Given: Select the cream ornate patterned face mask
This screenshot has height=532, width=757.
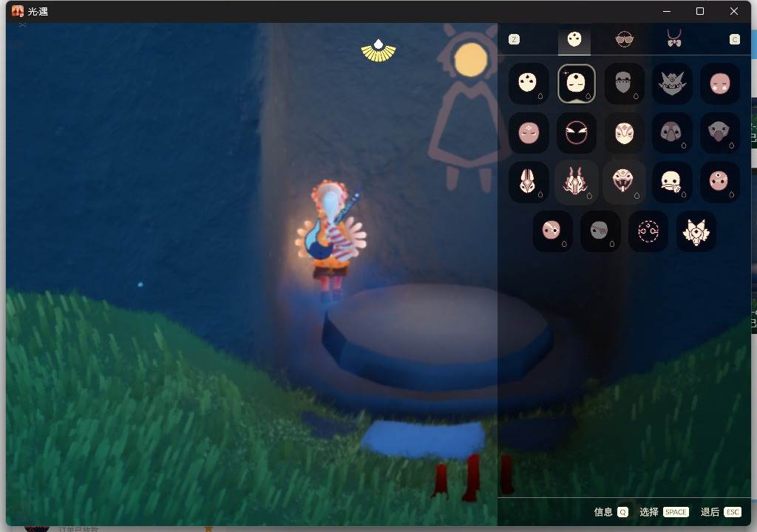Looking at the screenshot, I should click(x=624, y=132).
